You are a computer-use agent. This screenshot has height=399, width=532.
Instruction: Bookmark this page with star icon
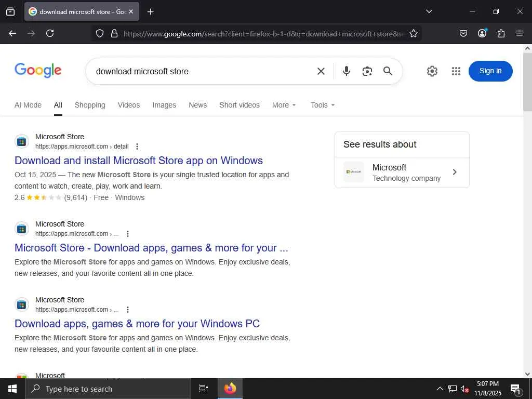(x=413, y=33)
